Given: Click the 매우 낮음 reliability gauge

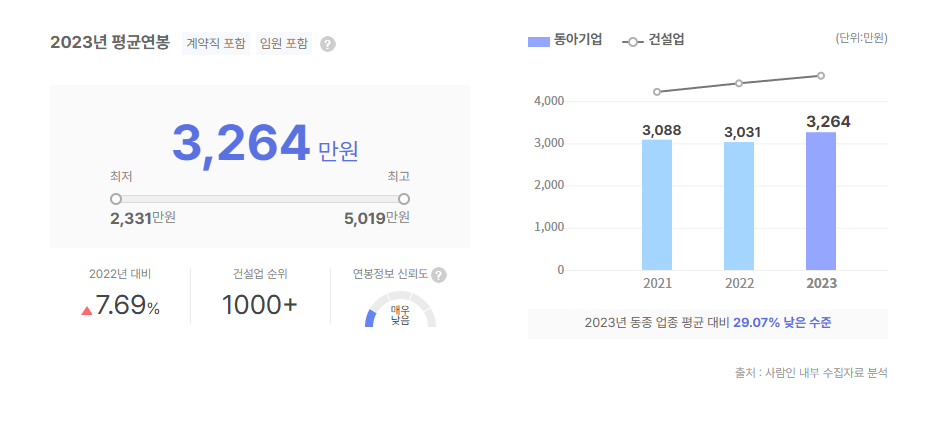Looking at the screenshot, I should [400, 310].
